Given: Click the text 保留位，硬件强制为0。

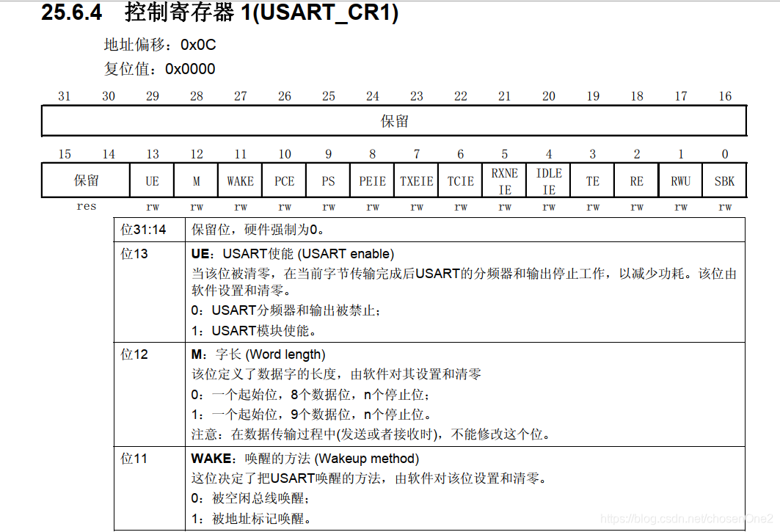Looking at the screenshot, I should pyautogui.click(x=258, y=230).
